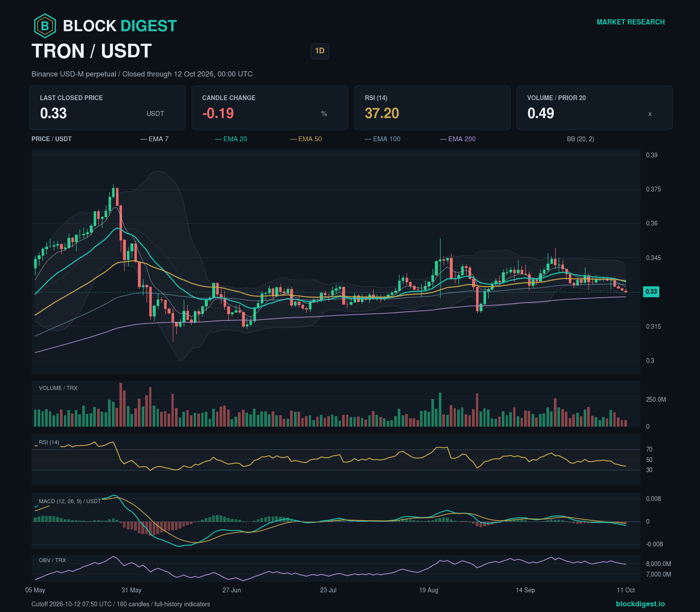
Task: Click the 0.33 current price tag on axis
Action: tap(651, 292)
